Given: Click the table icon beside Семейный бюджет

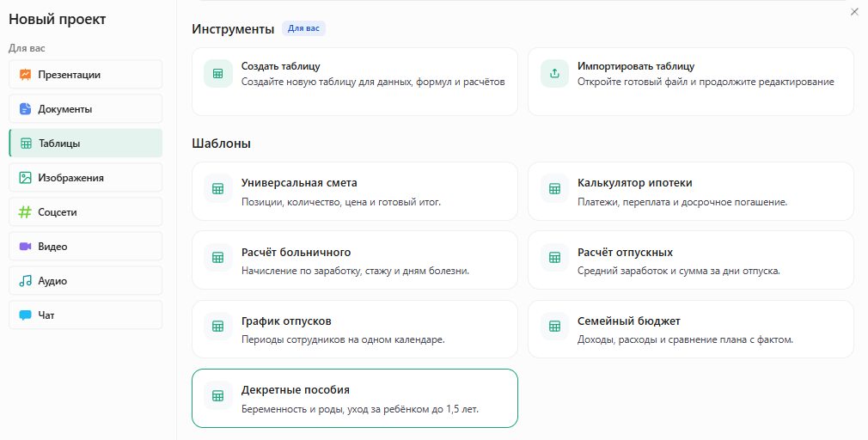Looking at the screenshot, I should click(554, 326).
